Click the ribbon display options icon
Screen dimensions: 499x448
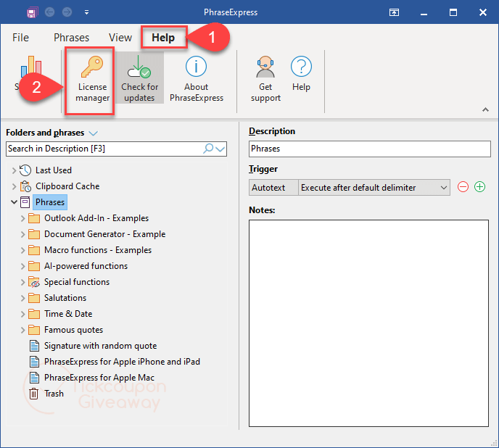pyautogui.click(x=394, y=12)
